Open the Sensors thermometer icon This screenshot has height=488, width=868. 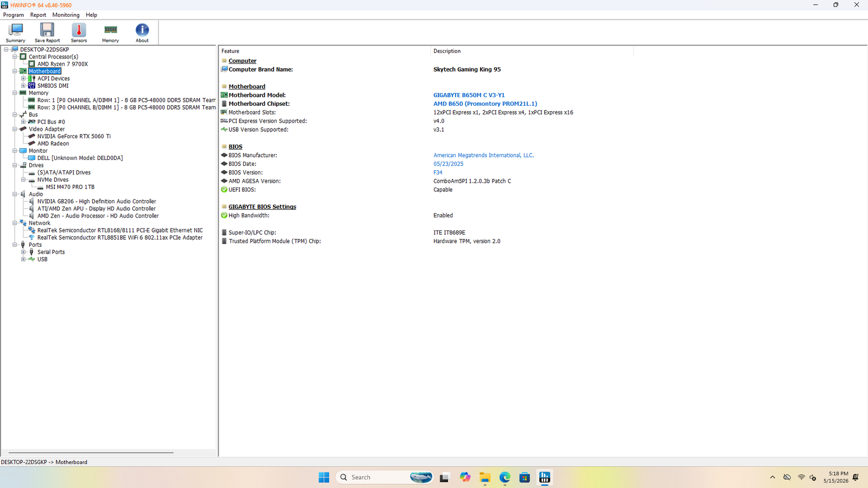click(79, 30)
